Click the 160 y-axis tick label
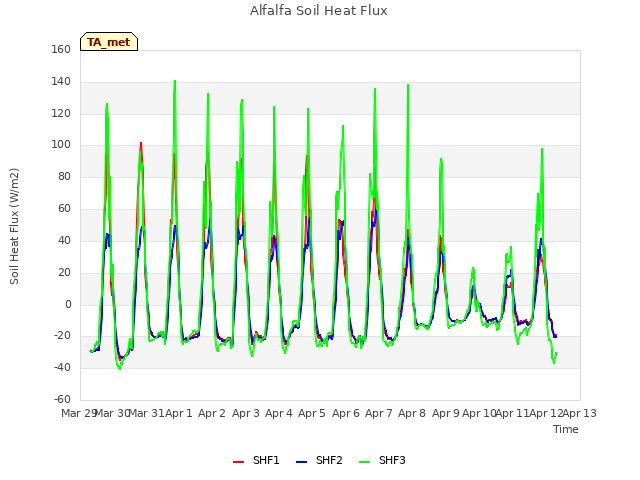The width and height of the screenshot is (640, 480). 61,49
